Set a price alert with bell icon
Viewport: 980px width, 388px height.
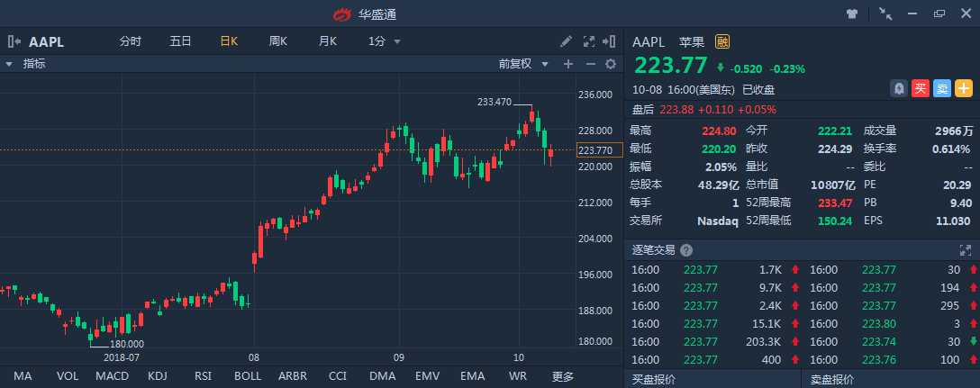pyautogui.click(x=898, y=88)
